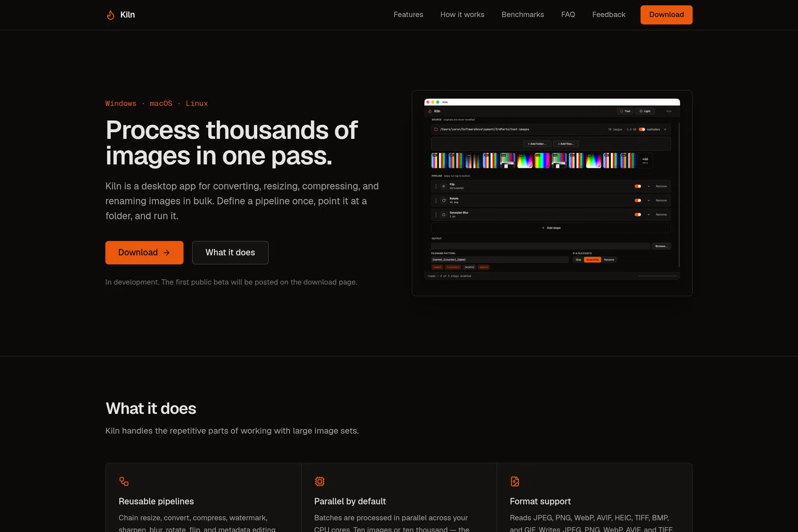Click the 'Windows · macOS · Linux' text

coord(157,104)
